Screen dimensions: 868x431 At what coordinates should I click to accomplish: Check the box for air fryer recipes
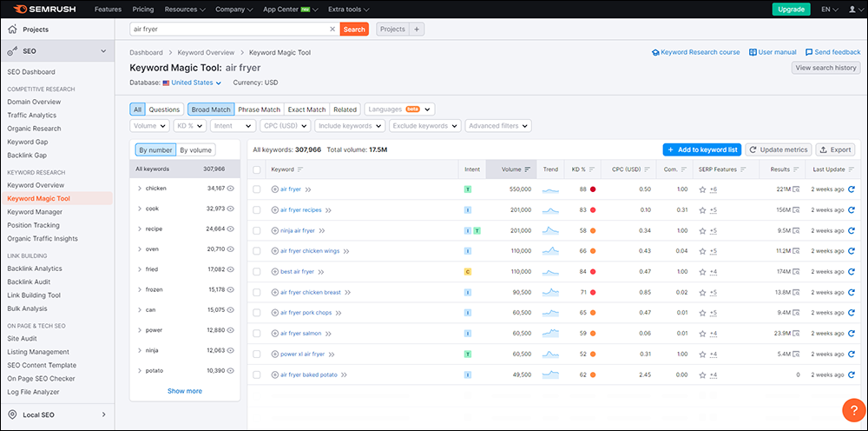(x=257, y=210)
